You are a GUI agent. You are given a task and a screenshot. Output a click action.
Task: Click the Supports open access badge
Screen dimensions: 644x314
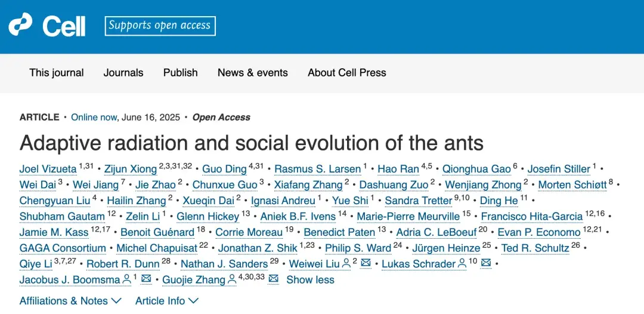(x=160, y=26)
